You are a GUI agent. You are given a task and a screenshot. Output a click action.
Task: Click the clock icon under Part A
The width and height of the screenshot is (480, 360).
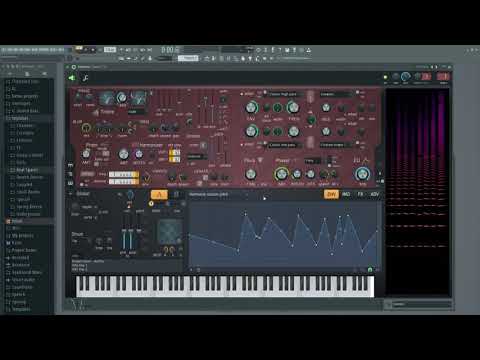pyautogui.click(x=151, y=204)
